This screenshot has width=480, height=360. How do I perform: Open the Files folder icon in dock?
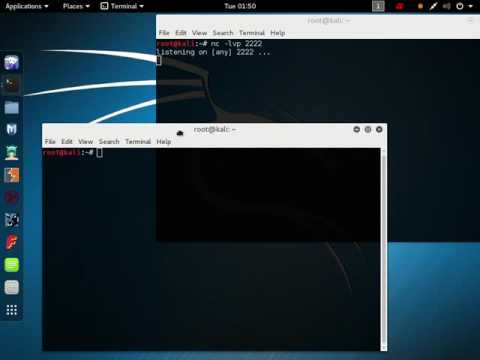[x=12, y=107]
